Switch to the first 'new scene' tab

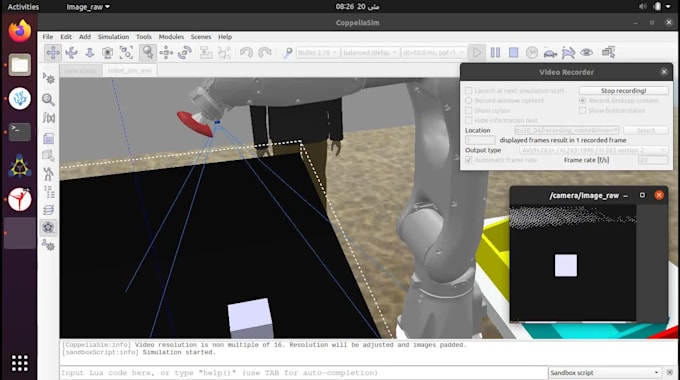(81, 70)
